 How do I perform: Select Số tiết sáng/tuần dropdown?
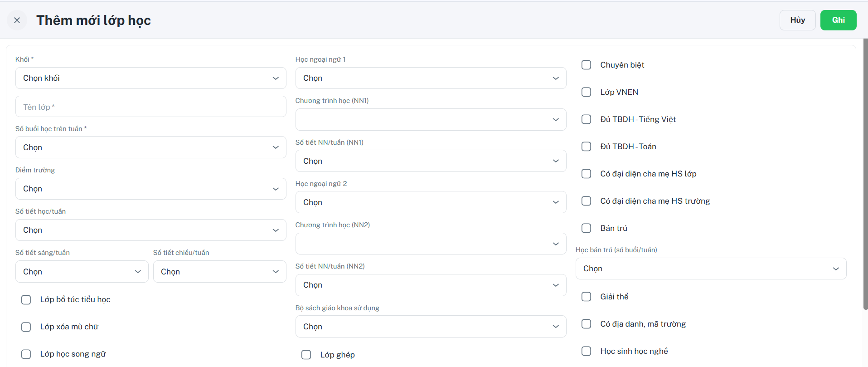[x=82, y=272]
